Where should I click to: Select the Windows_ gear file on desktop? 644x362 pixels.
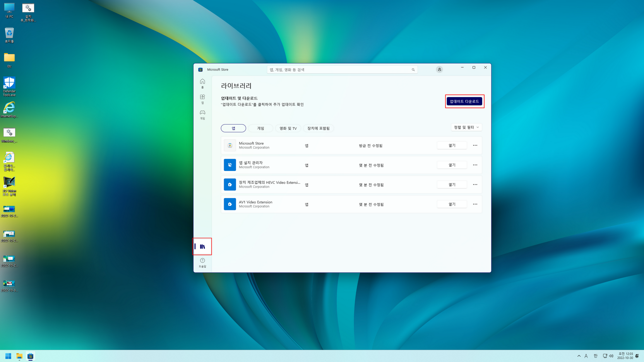coord(9,135)
